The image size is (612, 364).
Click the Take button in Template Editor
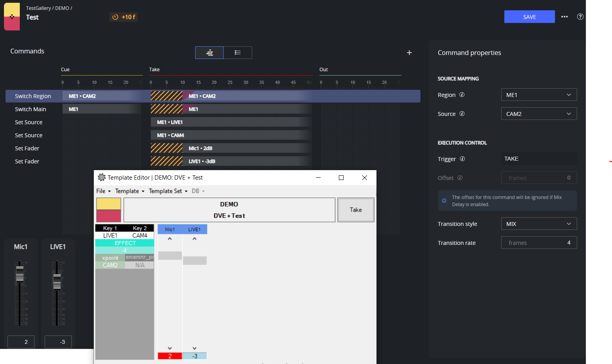pos(355,210)
